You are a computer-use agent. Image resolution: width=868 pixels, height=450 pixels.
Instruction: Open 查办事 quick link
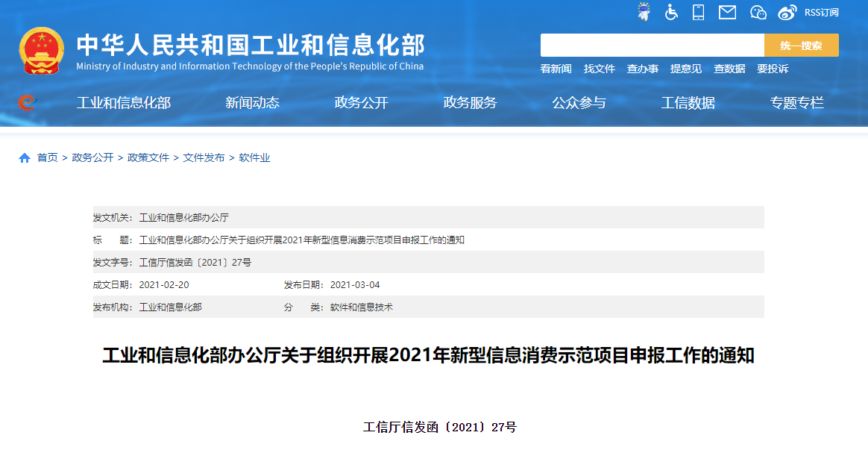(643, 69)
